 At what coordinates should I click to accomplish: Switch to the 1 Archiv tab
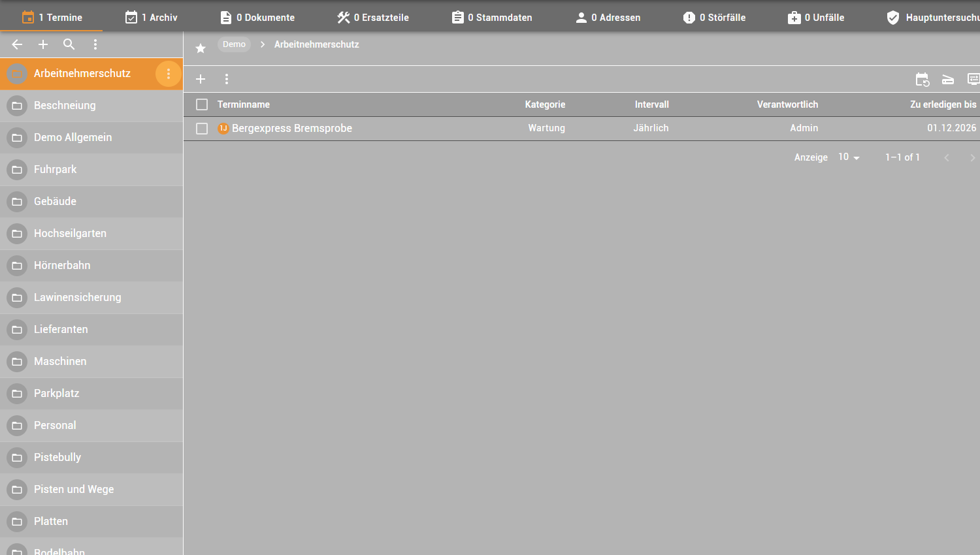click(x=151, y=17)
